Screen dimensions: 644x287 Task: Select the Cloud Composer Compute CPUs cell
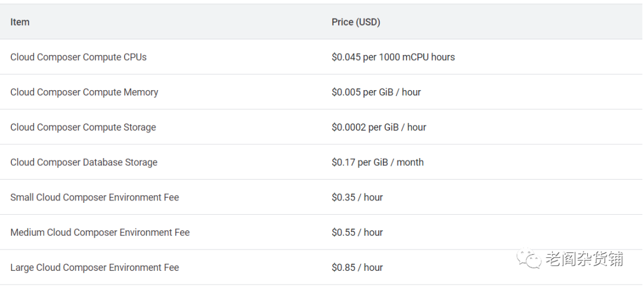(78, 57)
